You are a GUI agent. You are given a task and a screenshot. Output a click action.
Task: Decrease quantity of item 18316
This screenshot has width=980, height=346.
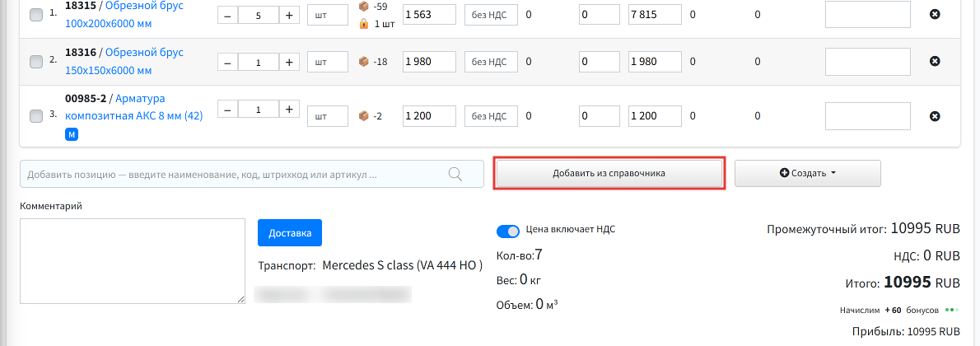(226, 62)
